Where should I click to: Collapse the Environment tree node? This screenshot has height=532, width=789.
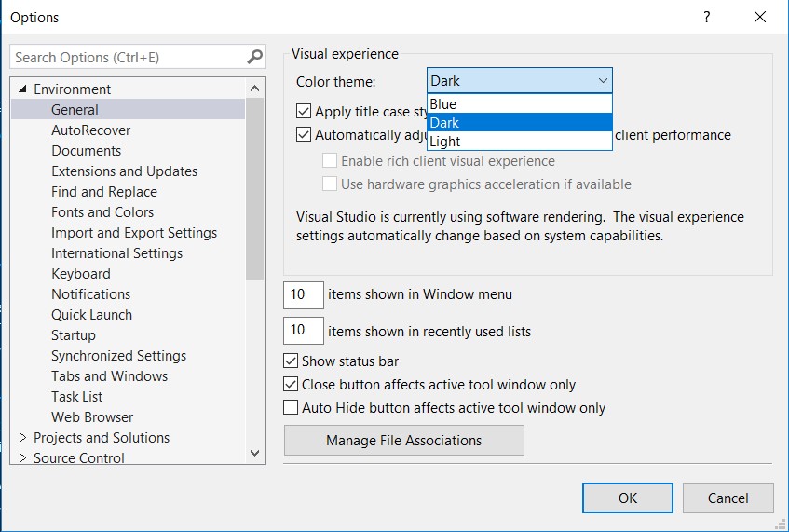(x=22, y=89)
